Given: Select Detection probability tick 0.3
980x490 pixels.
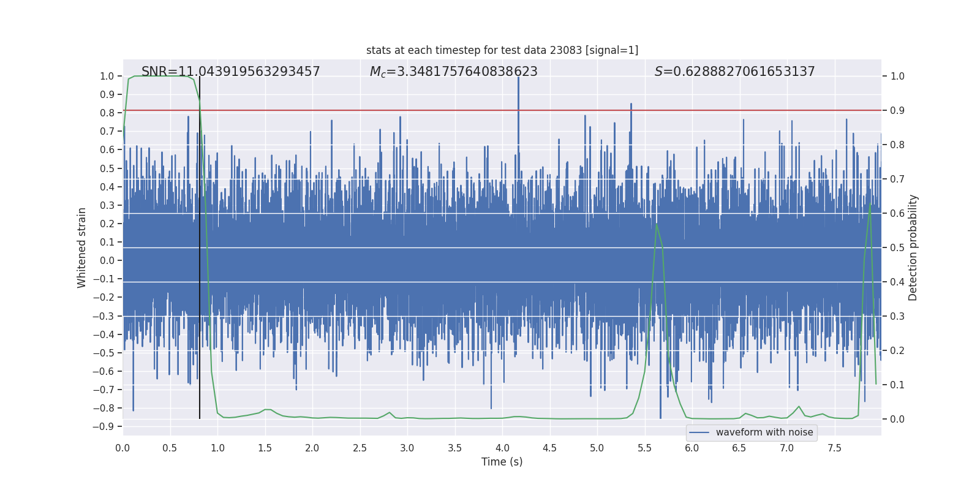Looking at the screenshot, I should point(897,316).
